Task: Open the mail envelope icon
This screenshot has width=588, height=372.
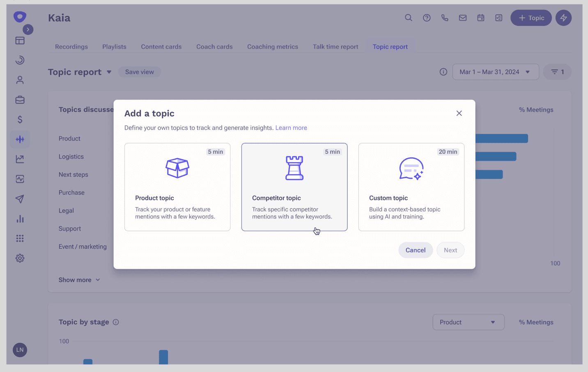Action: tap(463, 18)
